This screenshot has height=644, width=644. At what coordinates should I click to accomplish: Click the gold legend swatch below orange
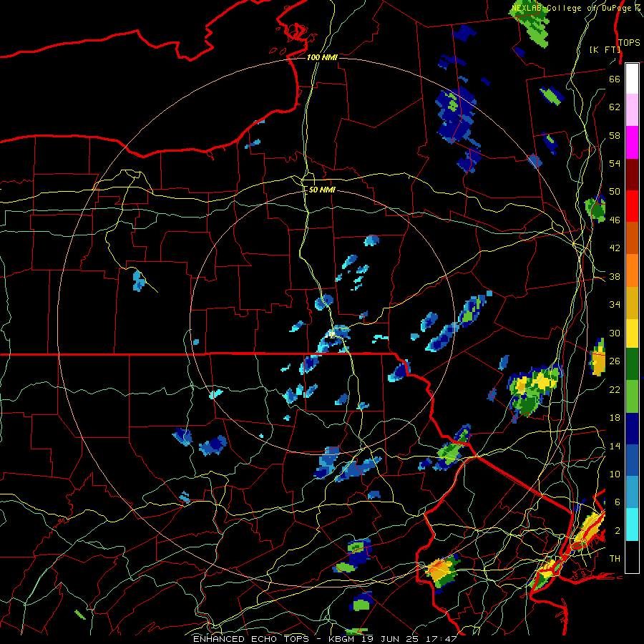632,303
